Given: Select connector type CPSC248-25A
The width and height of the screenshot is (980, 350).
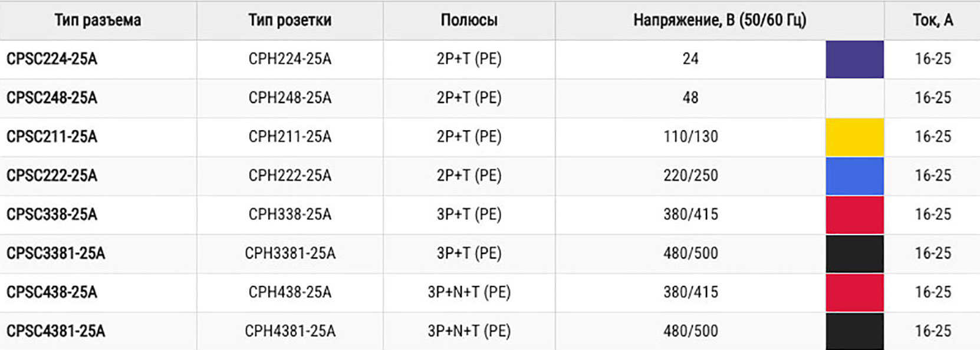Looking at the screenshot, I should [52, 98].
